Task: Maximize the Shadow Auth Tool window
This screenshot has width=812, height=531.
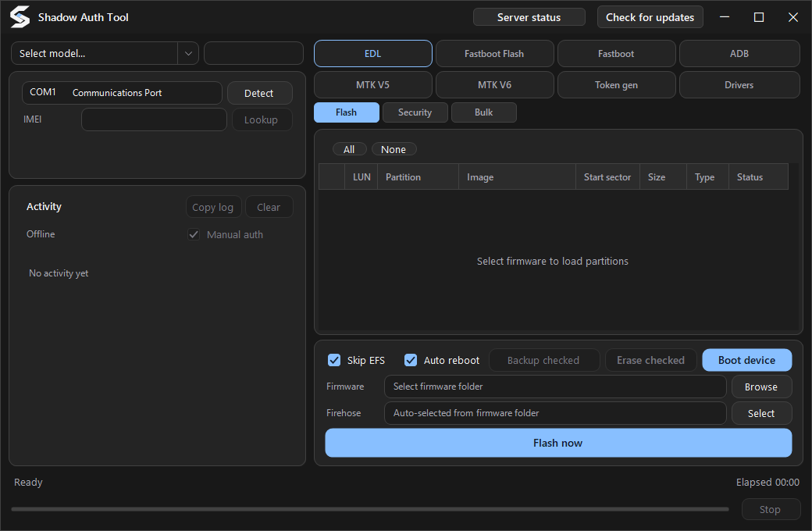Action: point(759,17)
